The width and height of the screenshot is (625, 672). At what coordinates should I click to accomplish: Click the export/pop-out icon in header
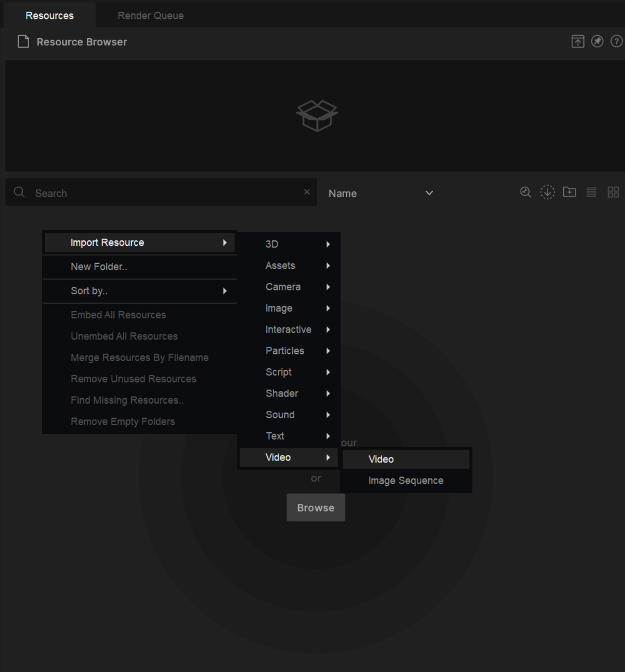coord(577,42)
